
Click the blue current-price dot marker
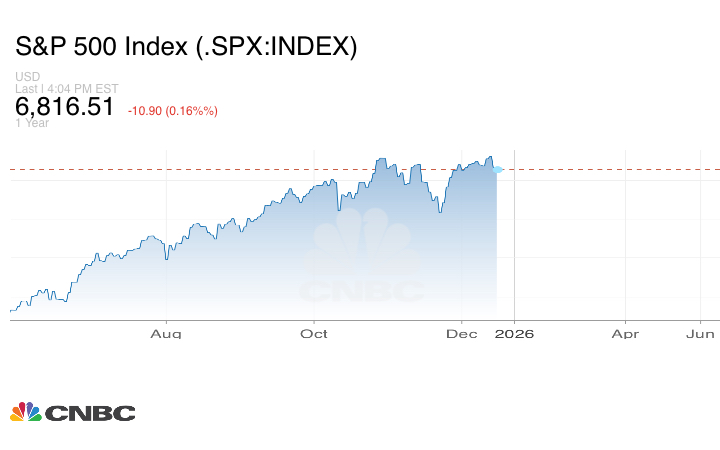coord(498,169)
